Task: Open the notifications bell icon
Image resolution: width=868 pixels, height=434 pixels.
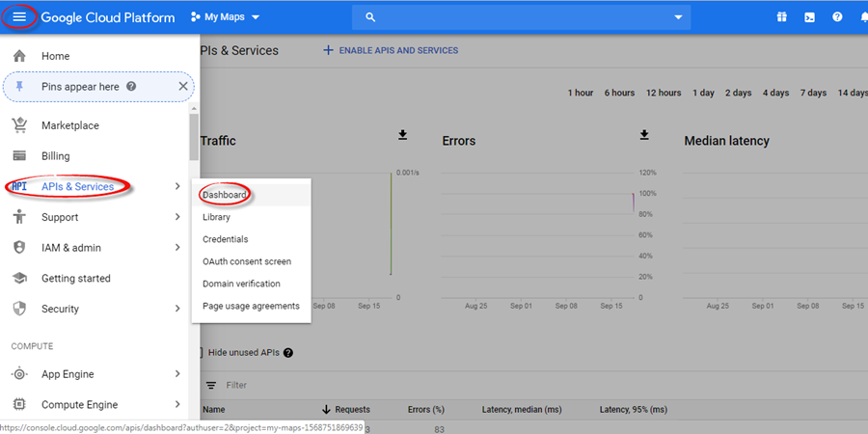Action: click(x=863, y=17)
